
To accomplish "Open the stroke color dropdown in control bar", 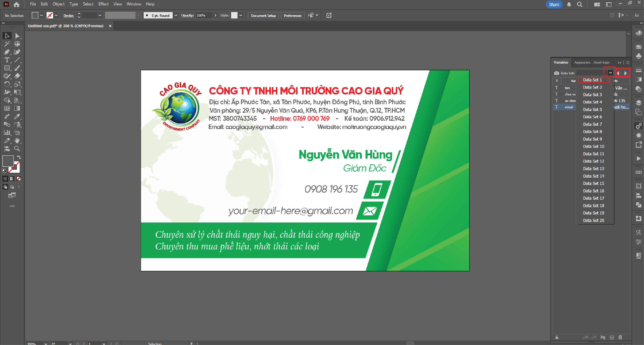I will pyautogui.click(x=56, y=15).
